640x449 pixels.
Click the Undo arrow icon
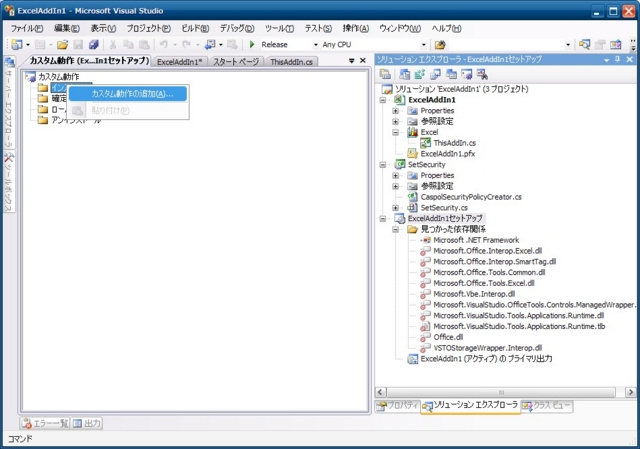[164, 44]
